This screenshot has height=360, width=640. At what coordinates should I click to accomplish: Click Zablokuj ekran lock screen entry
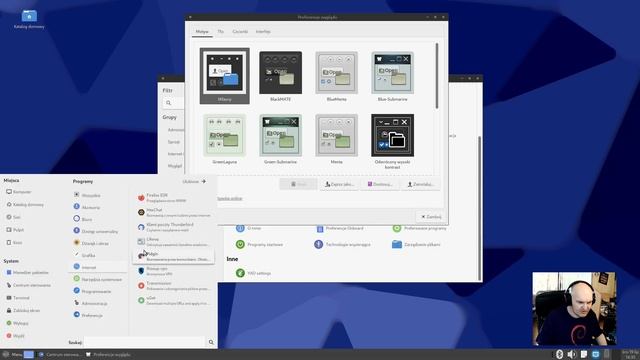click(x=23, y=311)
